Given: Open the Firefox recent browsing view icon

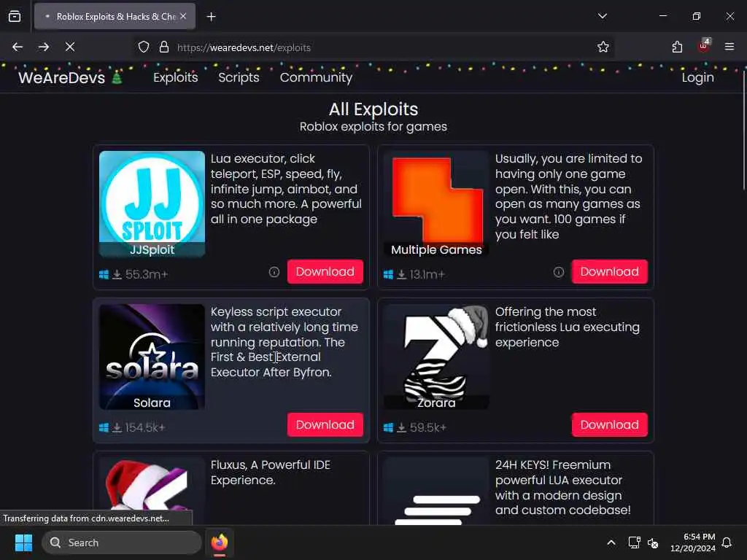Looking at the screenshot, I should [x=15, y=16].
